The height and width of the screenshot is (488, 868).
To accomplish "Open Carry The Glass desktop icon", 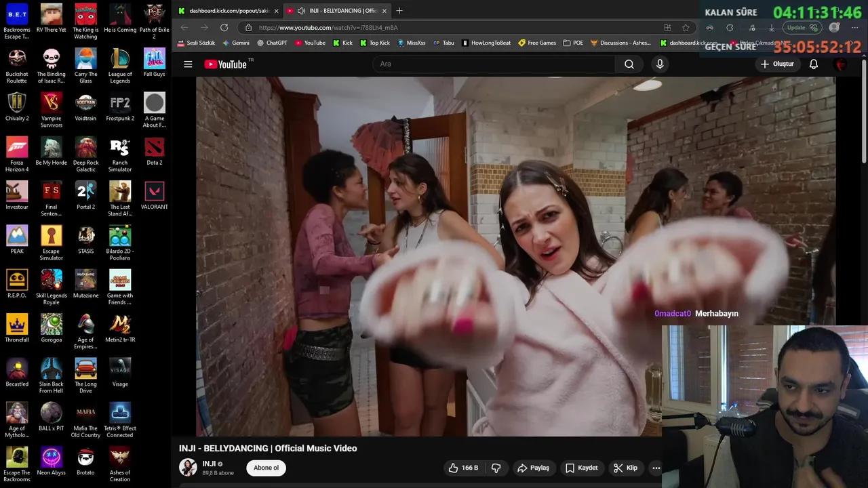I will [85, 66].
